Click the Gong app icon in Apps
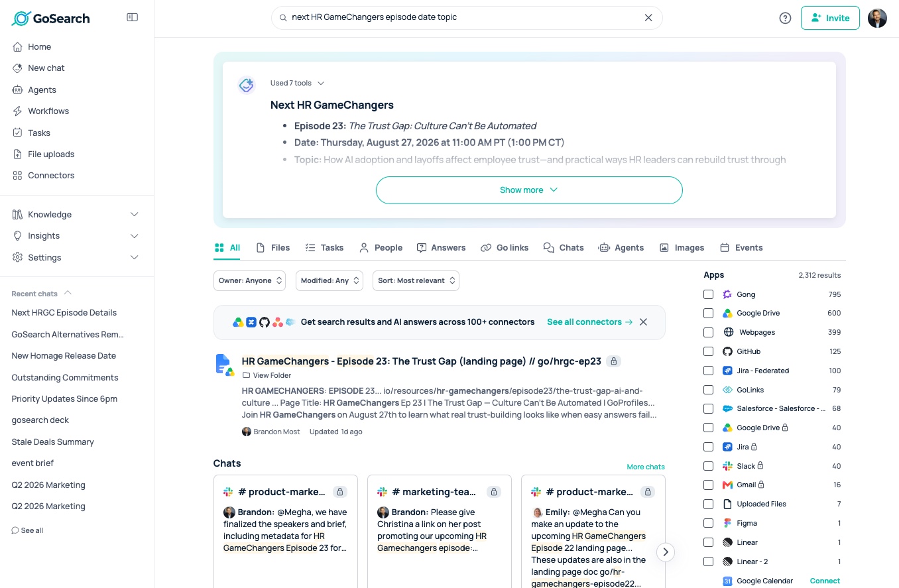 [727, 294]
